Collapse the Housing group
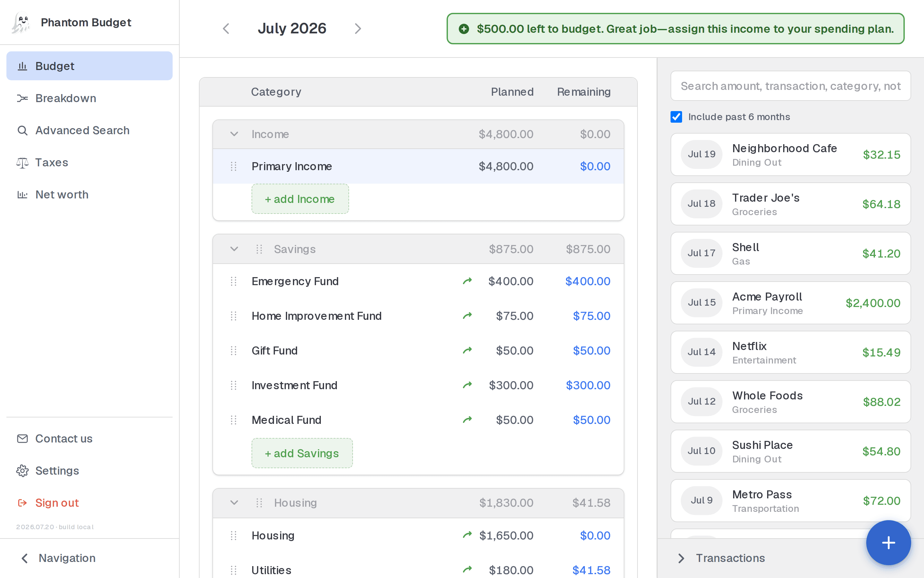Viewport: 924px width, 578px height. pos(234,503)
